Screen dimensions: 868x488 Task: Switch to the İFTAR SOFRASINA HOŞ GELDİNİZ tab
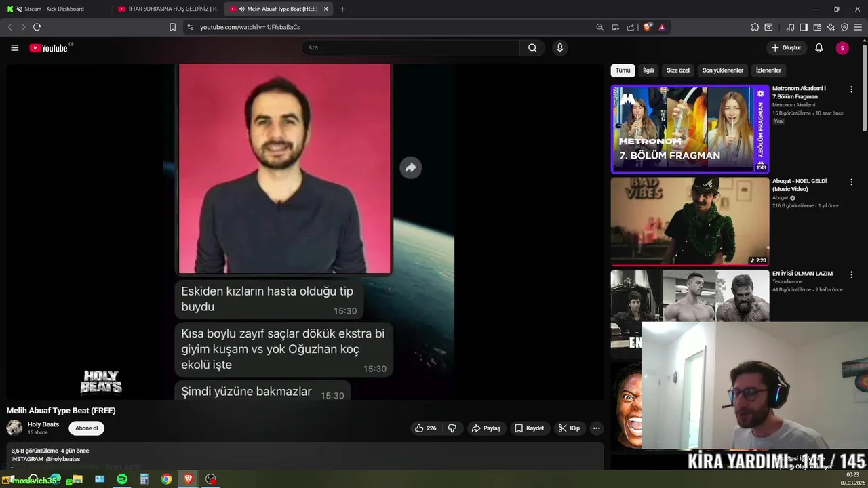coord(166,9)
